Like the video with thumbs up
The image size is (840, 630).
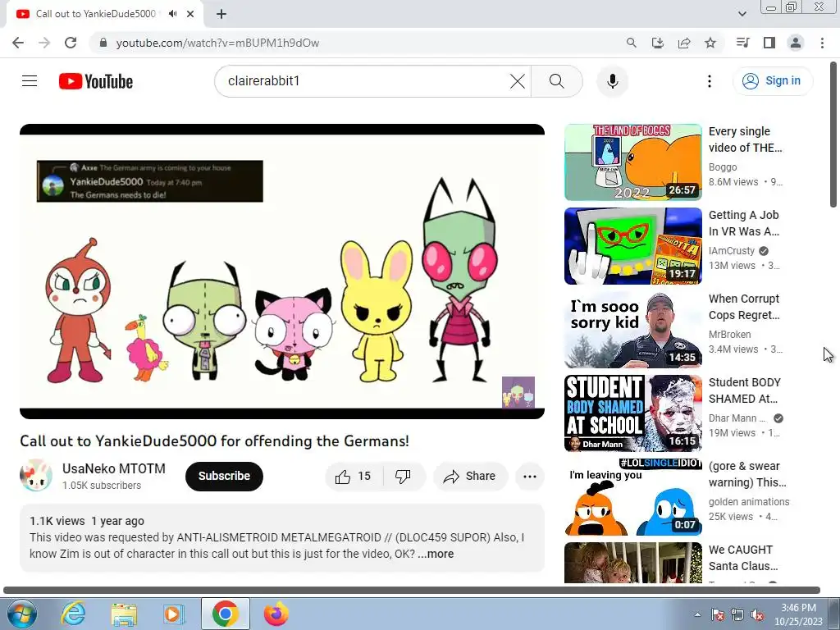coord(353,477)
